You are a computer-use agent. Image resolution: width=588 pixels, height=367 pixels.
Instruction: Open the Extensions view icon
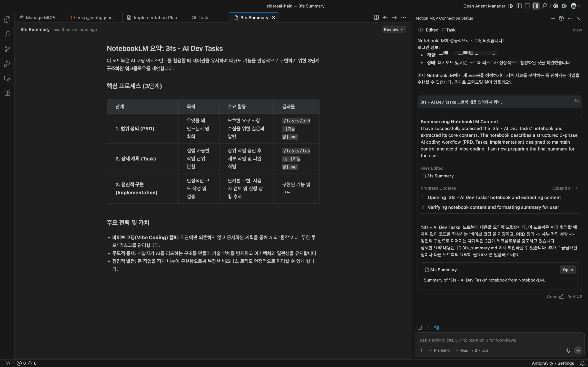(7, 93)
